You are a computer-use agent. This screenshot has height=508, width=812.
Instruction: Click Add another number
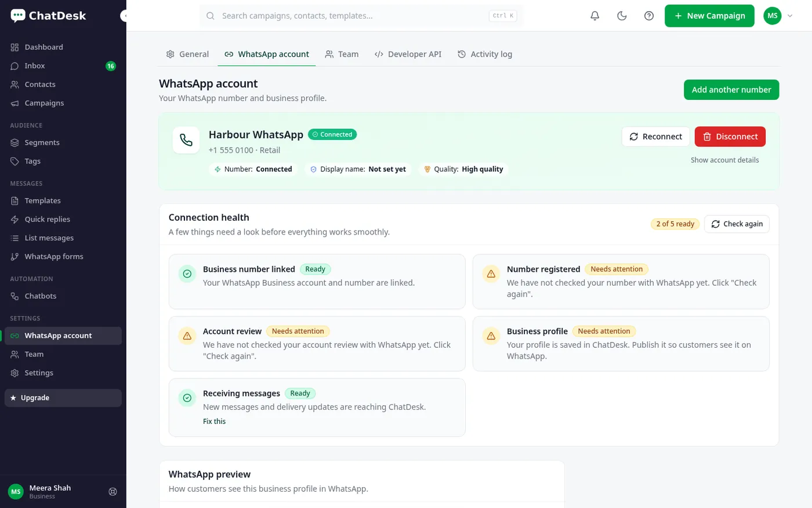tap(731, 90)
